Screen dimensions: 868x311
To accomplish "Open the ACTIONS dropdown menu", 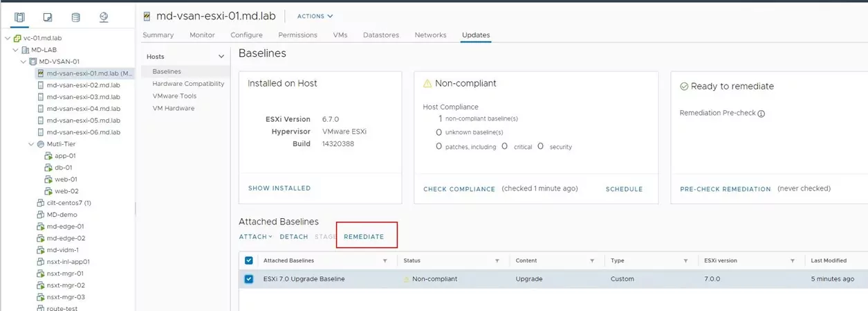I will coord(315,16).
